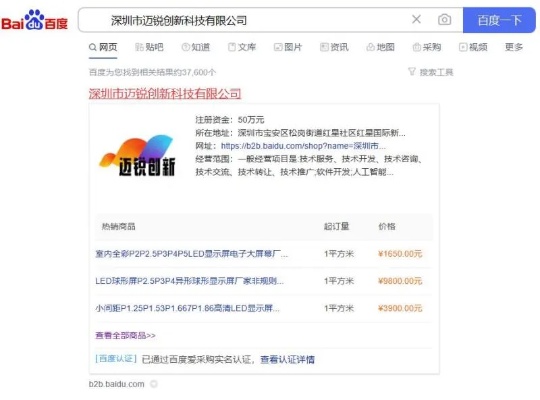Click 注册资金: 50万元 text
Image resolution: width=540 pixels, height=400 pixels.
click(230, 120)
